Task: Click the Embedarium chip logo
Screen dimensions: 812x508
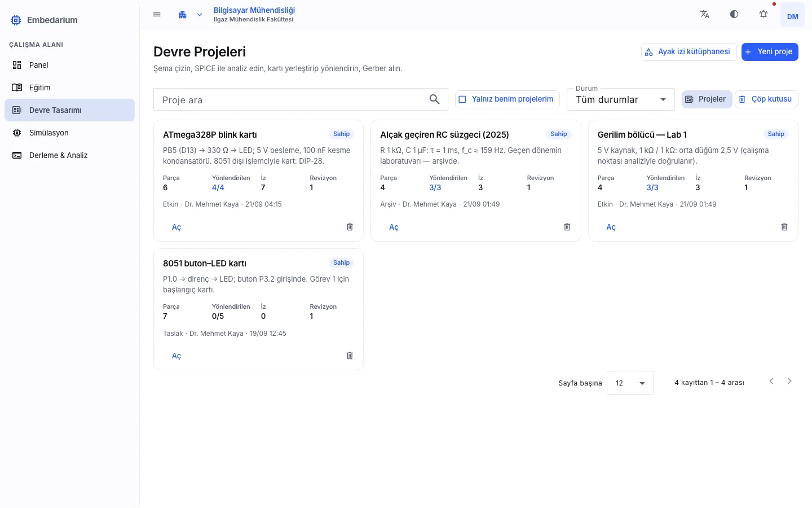Action: click(16, 20)
